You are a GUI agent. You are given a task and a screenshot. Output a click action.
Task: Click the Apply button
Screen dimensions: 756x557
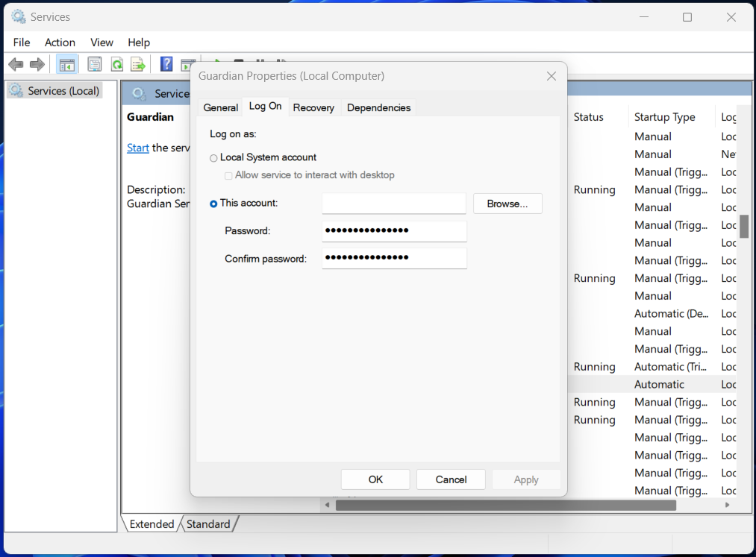(x=526, y=479)
